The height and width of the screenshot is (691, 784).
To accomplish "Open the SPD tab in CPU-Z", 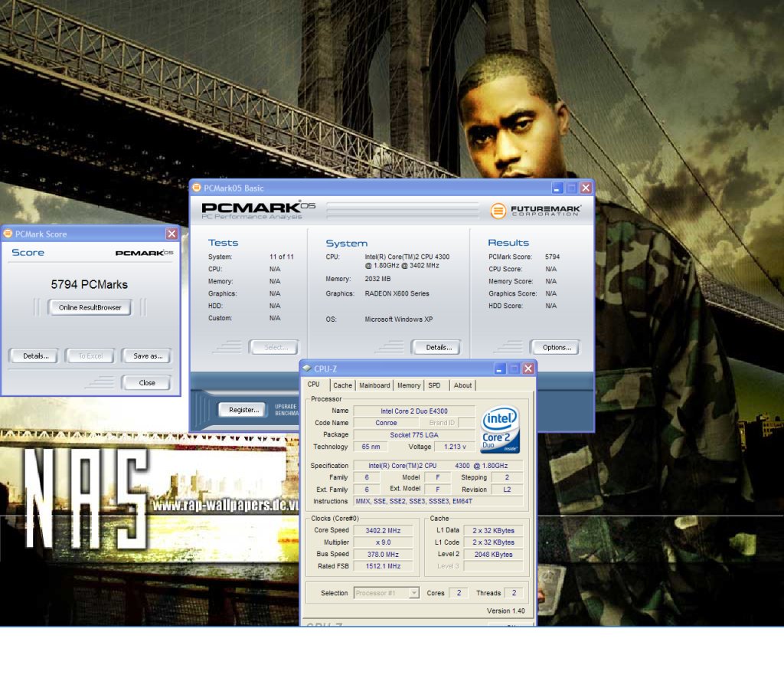I will pyautogui.click(x=435, y=385).
